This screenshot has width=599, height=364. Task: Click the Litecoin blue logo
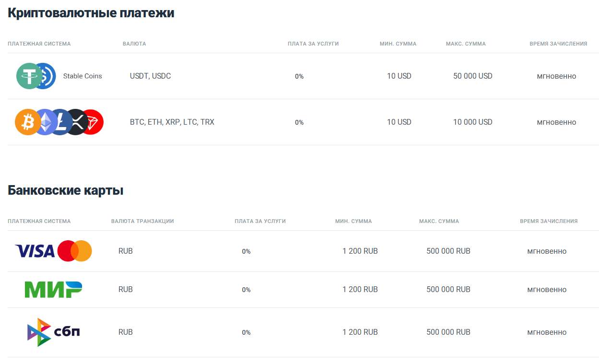pos(60,122)
